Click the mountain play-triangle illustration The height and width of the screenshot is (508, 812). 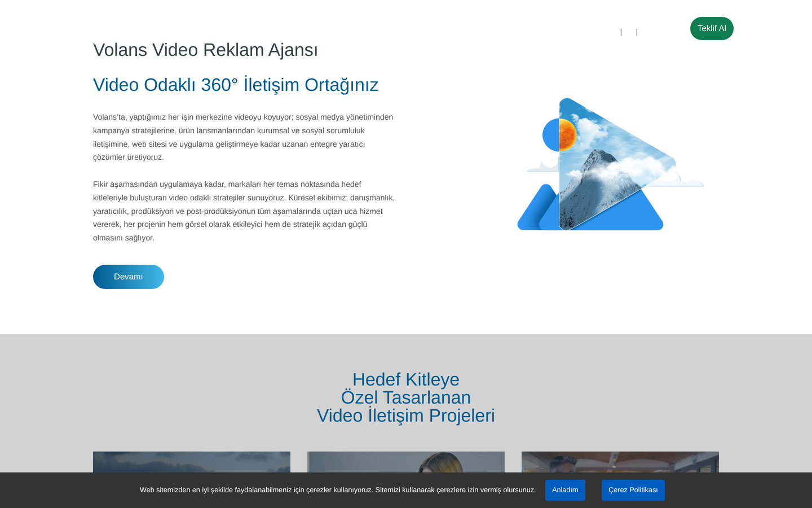pyautogui.click(x=610, y=164)
